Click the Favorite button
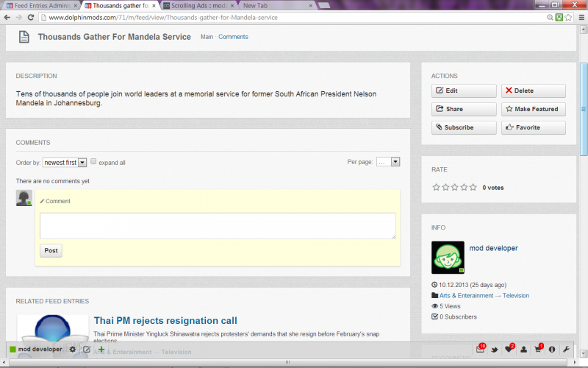The height and width of the screenshot is (368, 588). click(x=534, y=127)
